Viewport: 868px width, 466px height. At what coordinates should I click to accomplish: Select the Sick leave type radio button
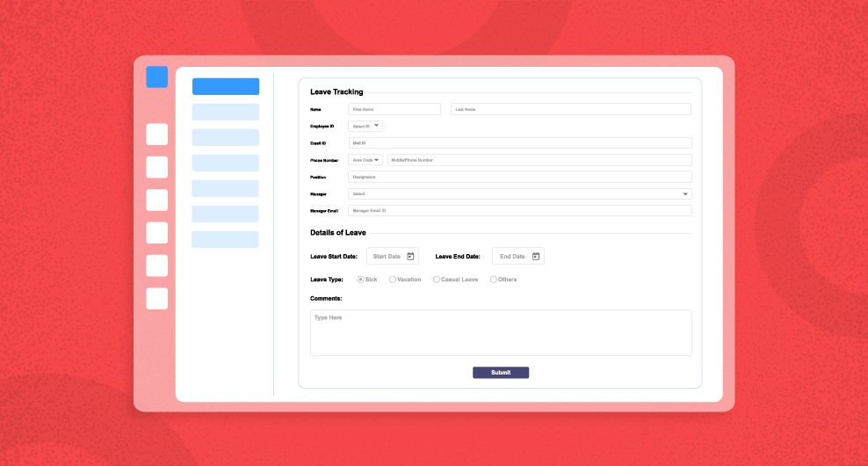point(360,280)
